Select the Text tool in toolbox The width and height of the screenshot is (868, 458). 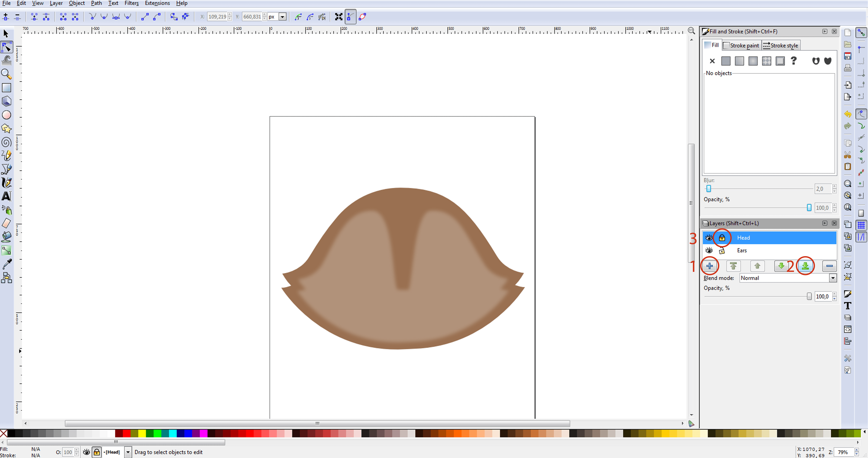point(6,196)
